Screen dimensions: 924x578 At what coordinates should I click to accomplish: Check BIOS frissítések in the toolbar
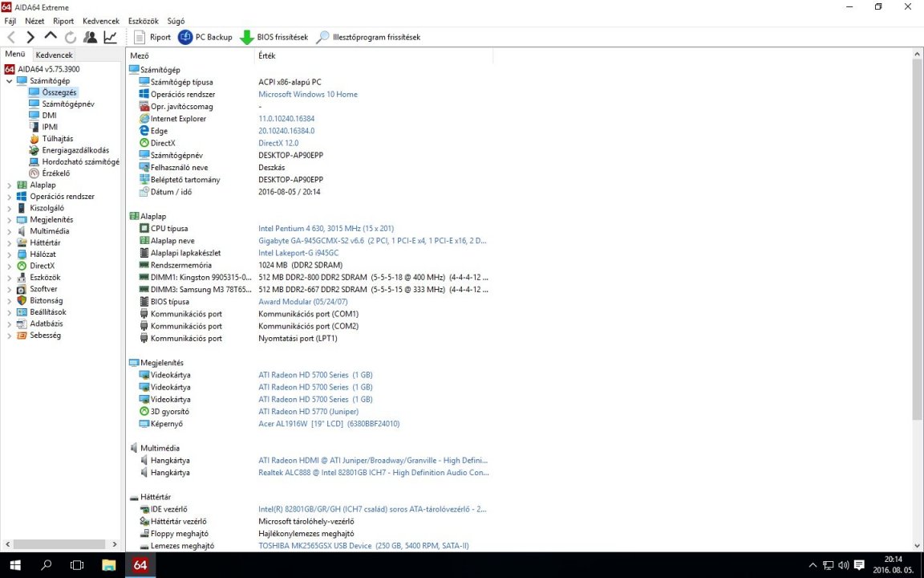274,37
